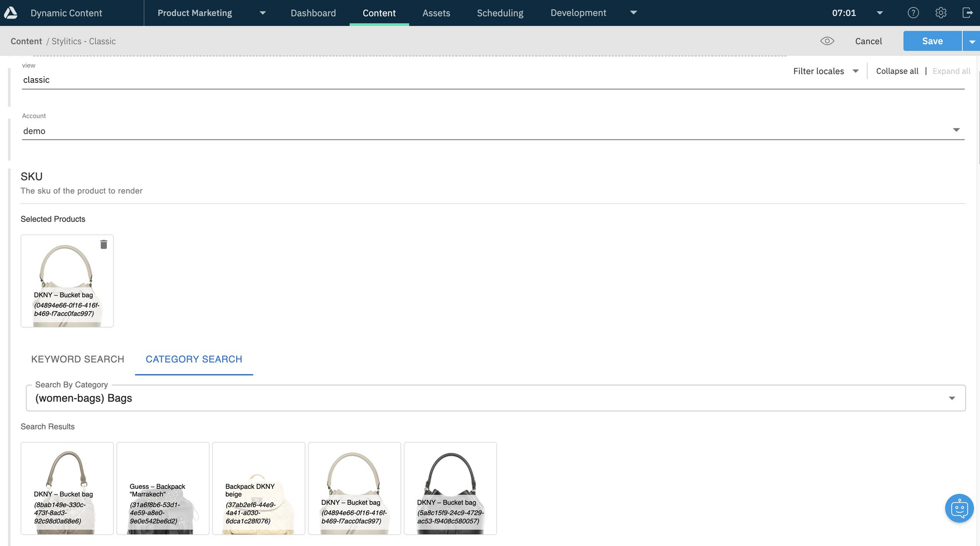The width and height of the screenshot is (980, 546).
Task: Click the Product Marketing hub name
Action: (195, 13)
